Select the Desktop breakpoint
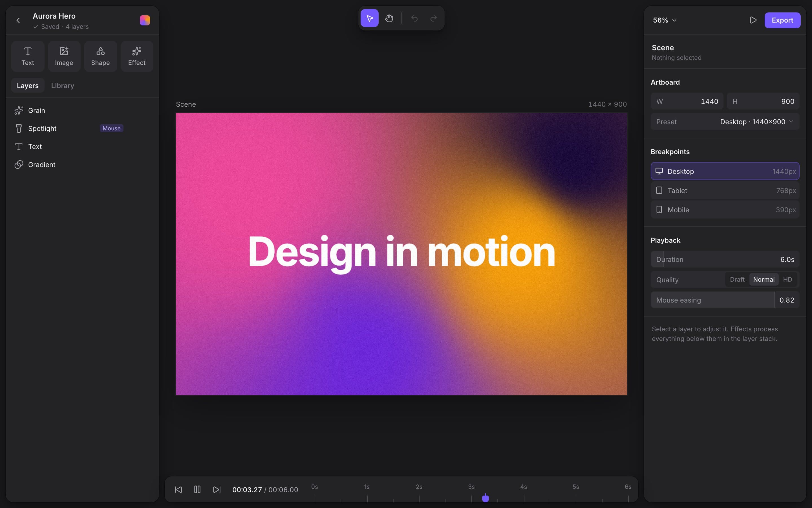 coord(725,171)
